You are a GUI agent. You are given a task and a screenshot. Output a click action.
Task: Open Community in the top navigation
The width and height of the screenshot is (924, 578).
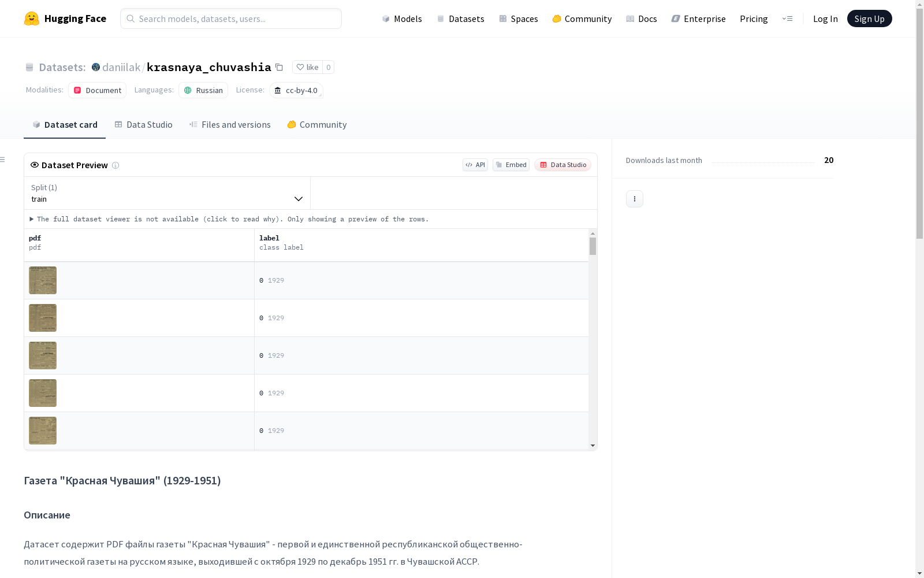[x=582, y=18]
